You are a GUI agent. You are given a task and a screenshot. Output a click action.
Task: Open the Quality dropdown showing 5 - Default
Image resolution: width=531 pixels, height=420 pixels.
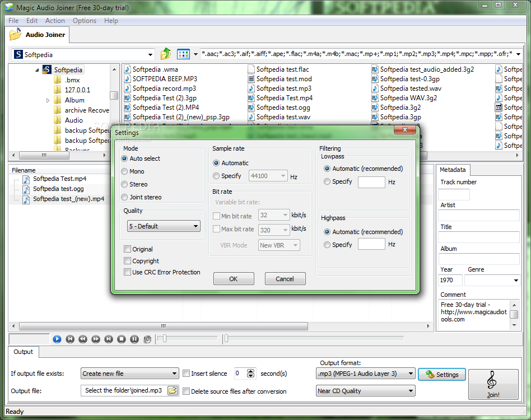[164, 226]
